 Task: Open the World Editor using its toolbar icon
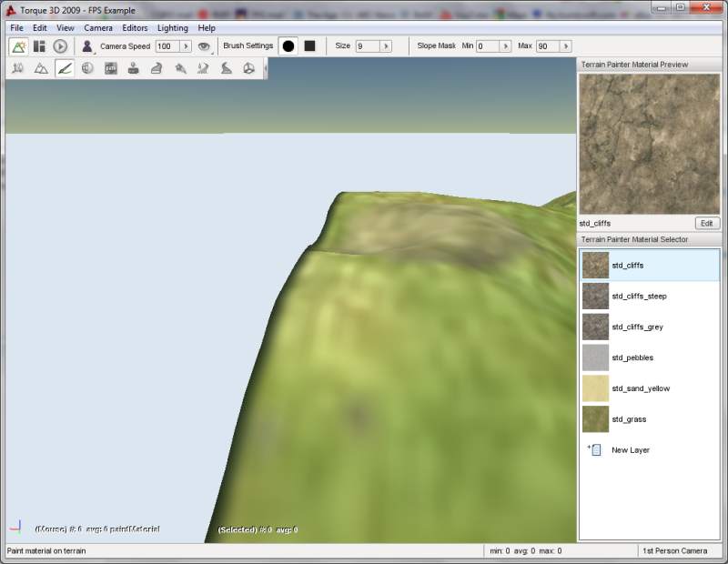[x=18, y=46]
